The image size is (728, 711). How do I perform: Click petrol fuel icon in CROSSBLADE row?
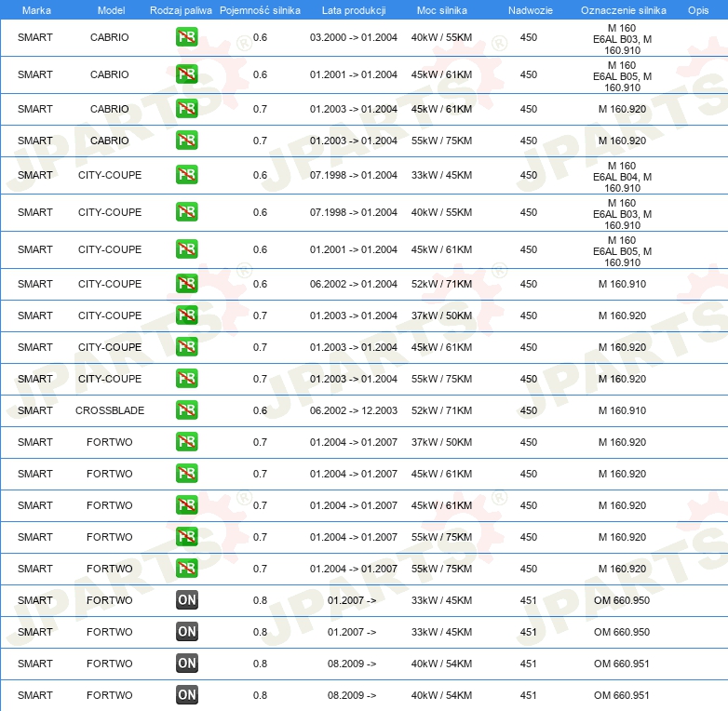pyautogui.click(x=186, y=409)
